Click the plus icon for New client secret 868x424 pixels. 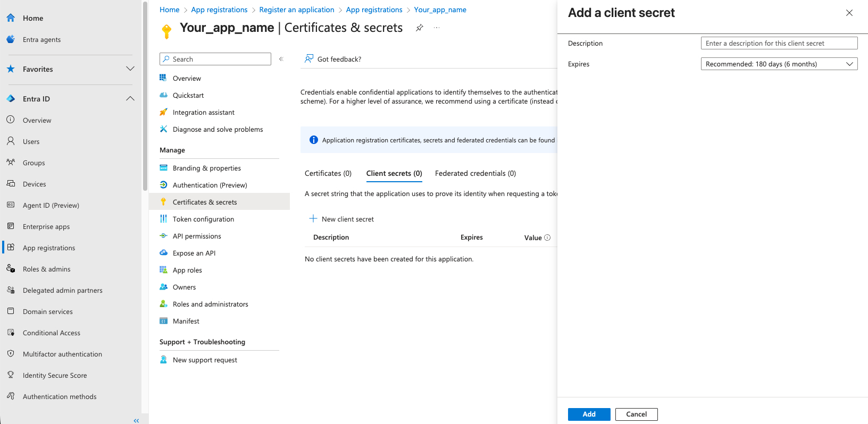pyautogui.click(x=313, y=219)
